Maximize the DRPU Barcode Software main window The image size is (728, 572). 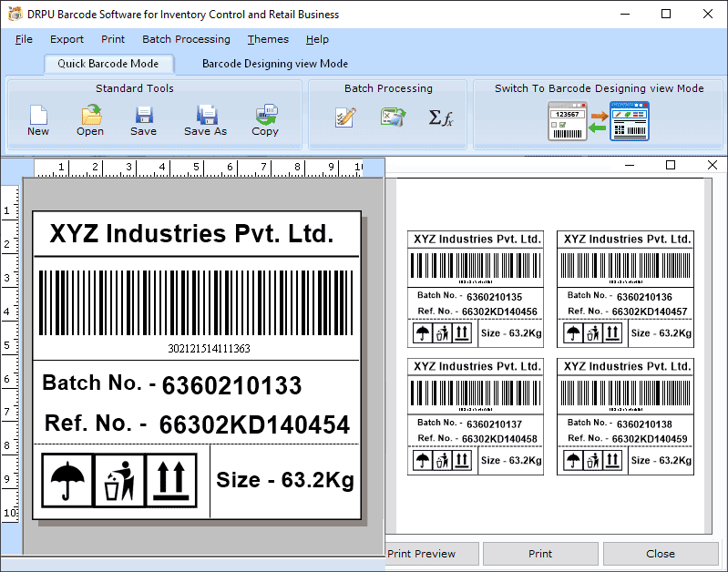(x=666, y=14)
